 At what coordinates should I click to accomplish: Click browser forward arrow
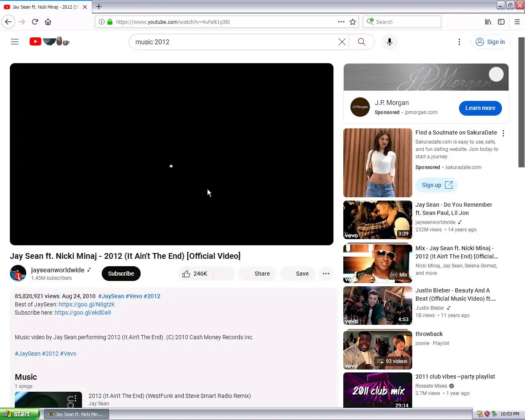[x=22, y=22]
